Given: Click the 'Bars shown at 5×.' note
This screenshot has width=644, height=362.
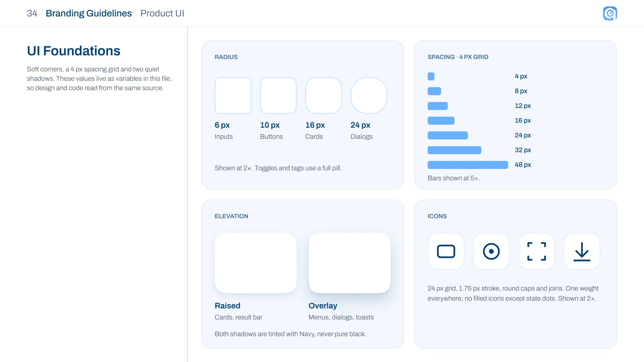Looking at the screenshot, I should point(454,178).
